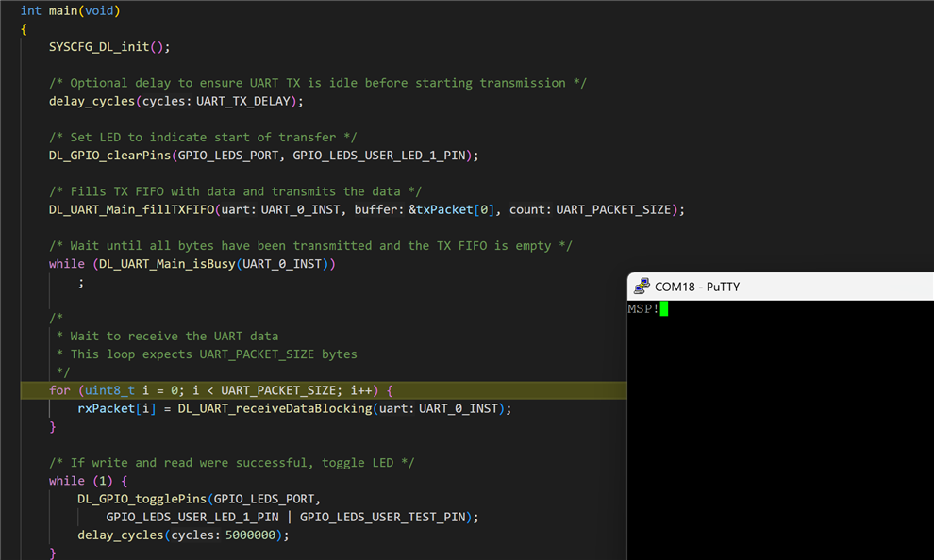
Task: Click the DL_GPIO_clearPins function call
Action: pyautogui.click(x=109, y=155)
